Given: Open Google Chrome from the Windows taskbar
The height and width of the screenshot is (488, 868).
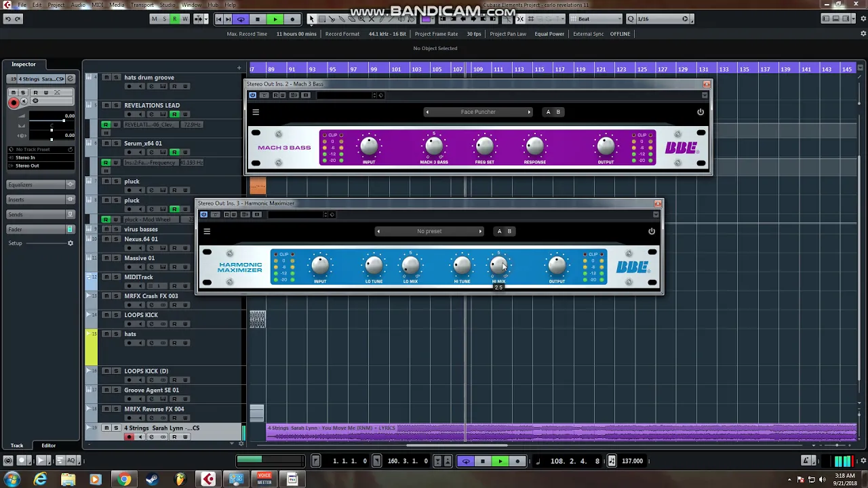Looking at the screenshot, I should pos(124,480).
